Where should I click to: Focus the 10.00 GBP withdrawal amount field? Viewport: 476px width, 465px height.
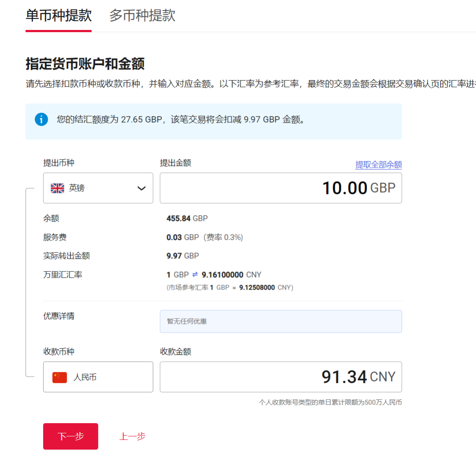[x=281, y=188]
